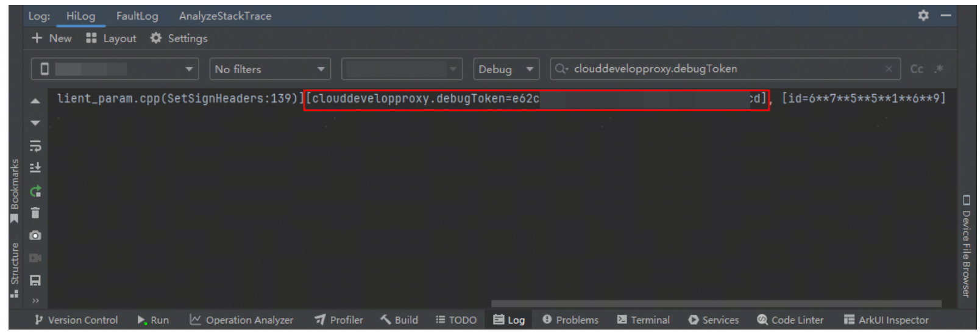
Task: Open the Terminal tool window
Action: click(644, 320)
